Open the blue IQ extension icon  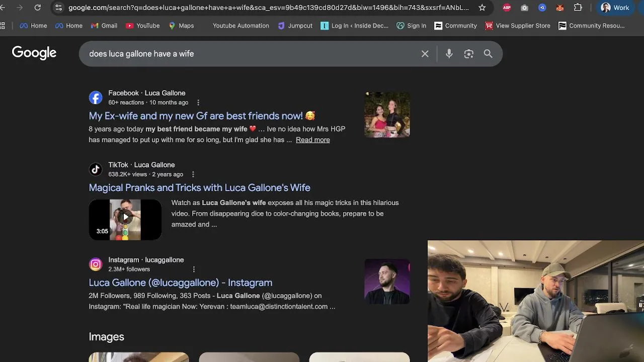542,8
